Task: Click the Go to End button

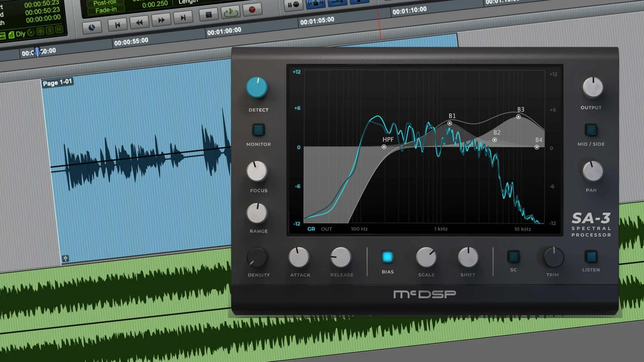Action: (183, 17)
